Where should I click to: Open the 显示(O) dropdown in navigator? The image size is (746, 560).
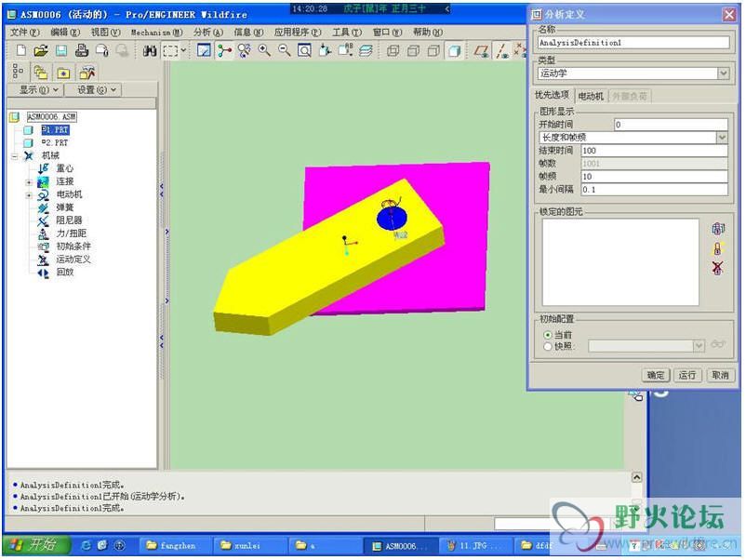(38, 90)
